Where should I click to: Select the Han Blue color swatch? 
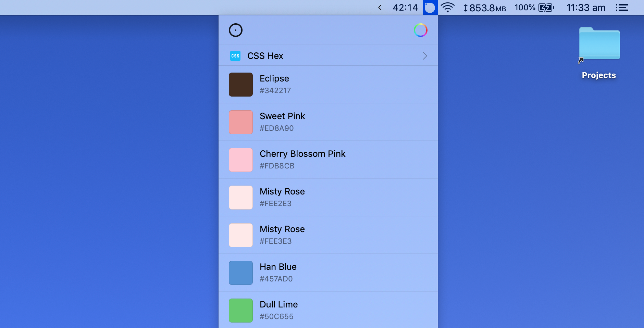241,273
